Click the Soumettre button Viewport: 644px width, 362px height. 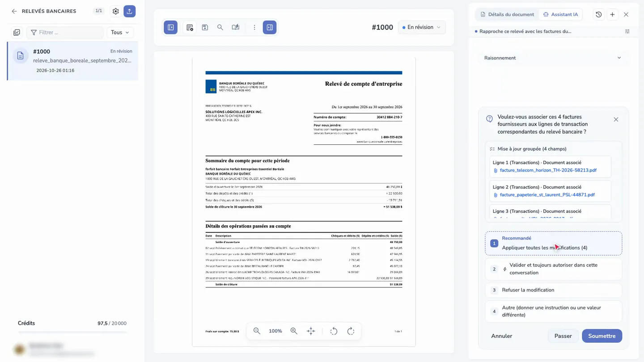click(602, 336)
